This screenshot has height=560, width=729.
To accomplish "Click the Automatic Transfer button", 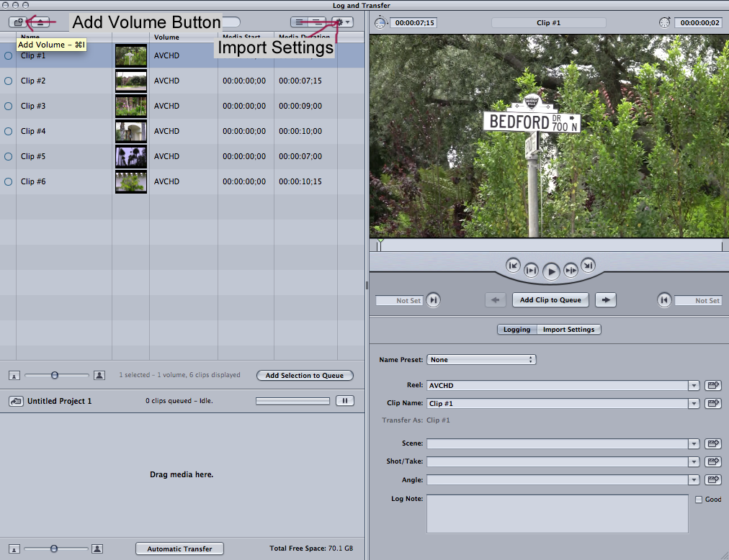I will [179, 549].
